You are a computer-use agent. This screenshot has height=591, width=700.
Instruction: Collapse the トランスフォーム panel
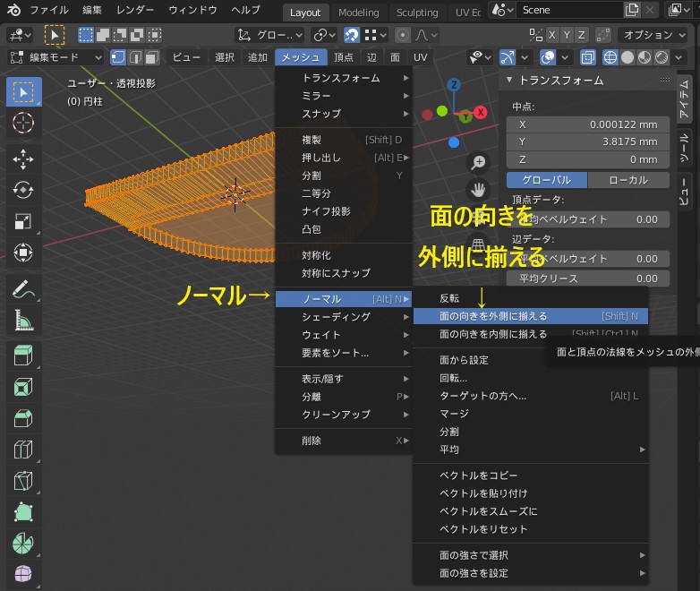pos(509,80)
